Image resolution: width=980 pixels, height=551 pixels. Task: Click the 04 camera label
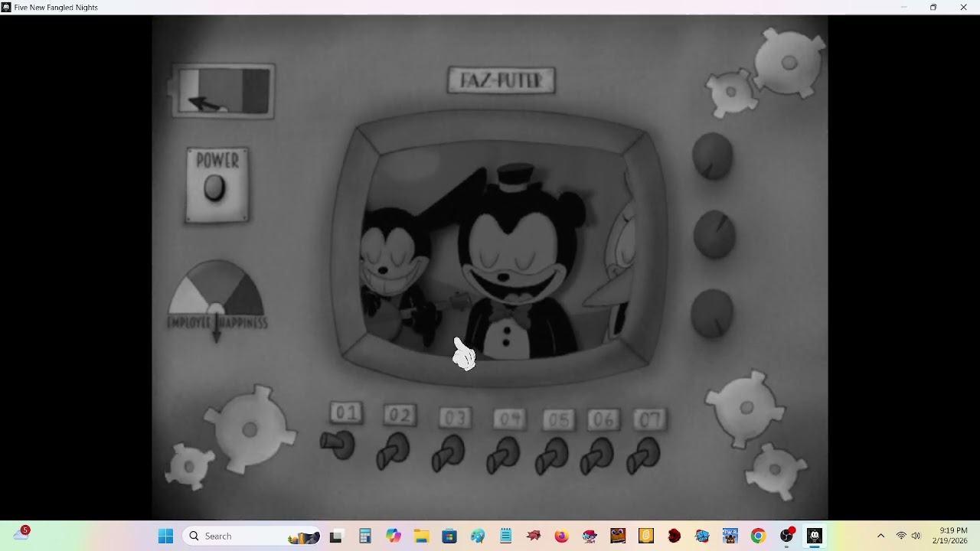[x=509, y=419]
